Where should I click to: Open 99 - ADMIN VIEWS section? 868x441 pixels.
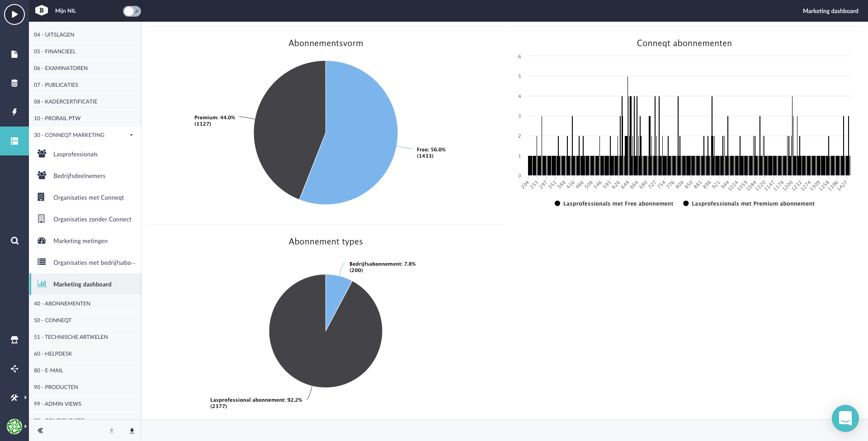[85, 404]
